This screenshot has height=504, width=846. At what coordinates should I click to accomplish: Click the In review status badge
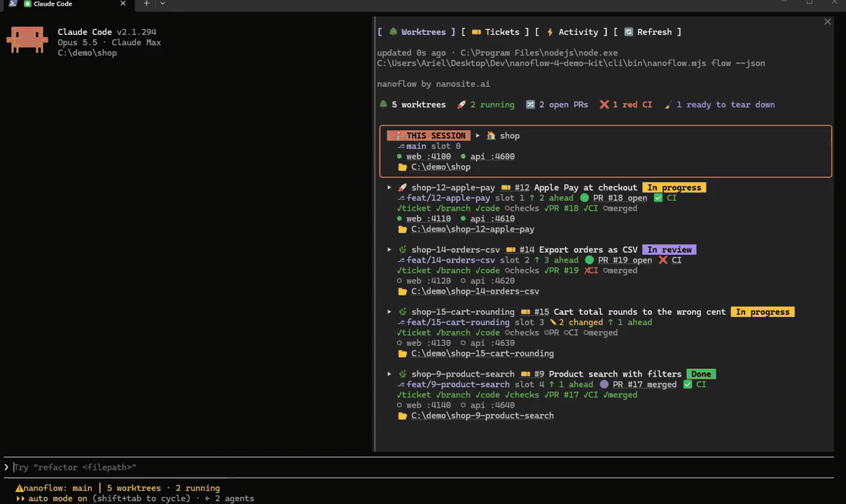pyautogui.click(x=669, y=250)
